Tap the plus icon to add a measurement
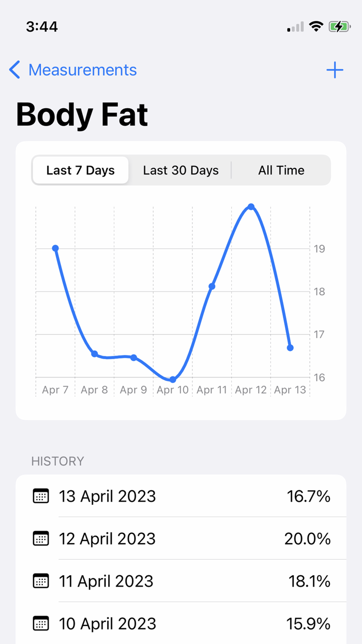Image resolution: width=362 pixels, height=644 pixels. pyautogui.click(x=335, y=69)
